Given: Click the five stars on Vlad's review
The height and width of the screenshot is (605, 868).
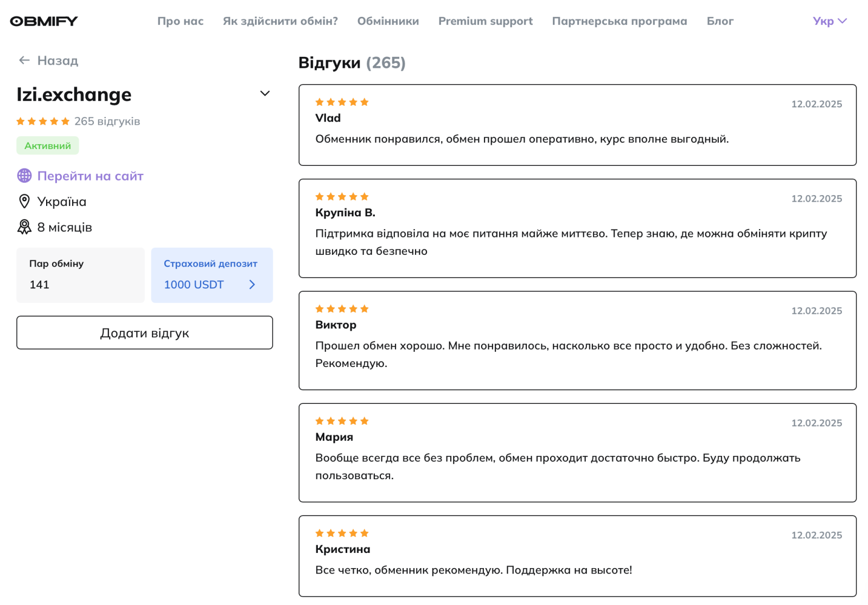Looking at the screenshot, I should coord(342,102).
